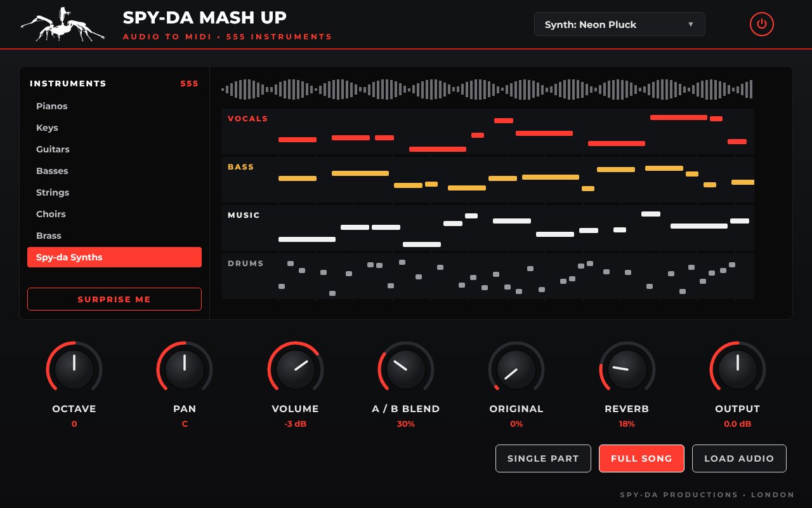Image resolution: width=812 pixels, height=508 pixels.
Task: Click the Volume knob
Action: pos(296,370)
